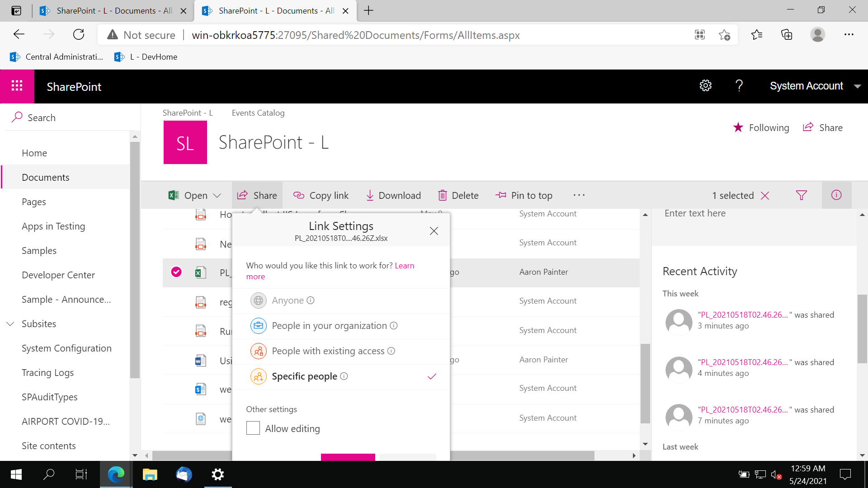Click the Word document icon in Usi row
868x488 pixels.
pyautogui.click(x=201, y=360)
